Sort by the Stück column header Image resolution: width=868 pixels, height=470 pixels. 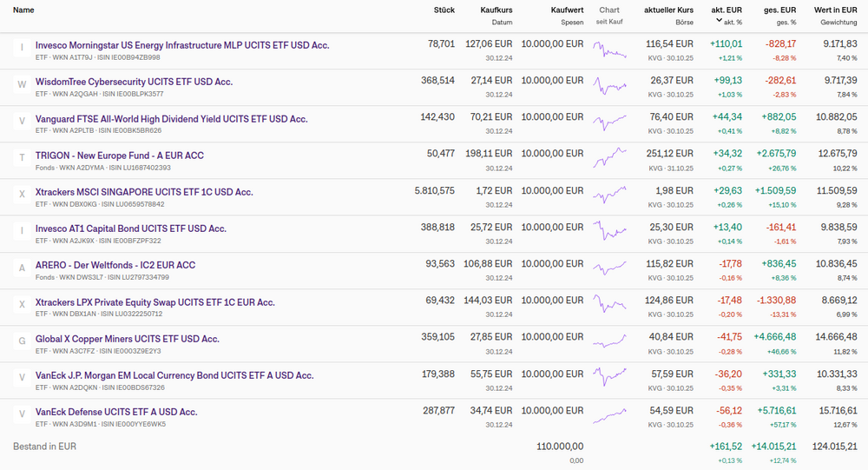444,10
